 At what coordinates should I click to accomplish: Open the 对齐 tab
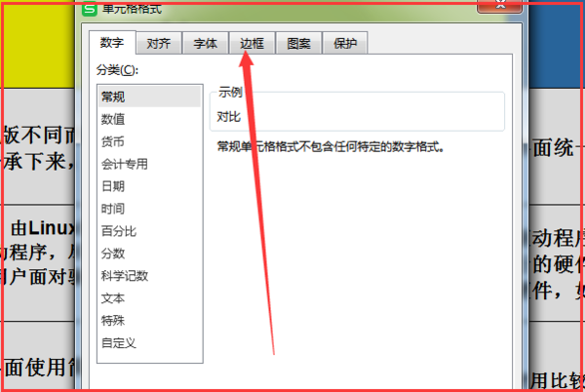pyautogui.click(x=159, y=43)
